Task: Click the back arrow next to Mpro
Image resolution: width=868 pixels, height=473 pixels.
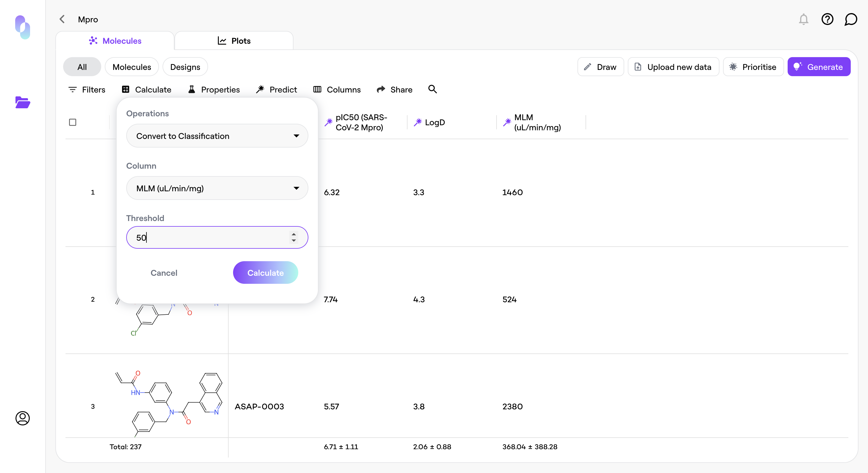Action: coord(62,19)
